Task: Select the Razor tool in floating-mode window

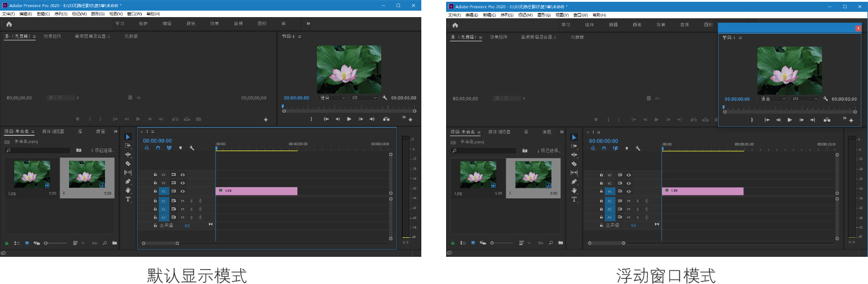Action: pos(574,164)
